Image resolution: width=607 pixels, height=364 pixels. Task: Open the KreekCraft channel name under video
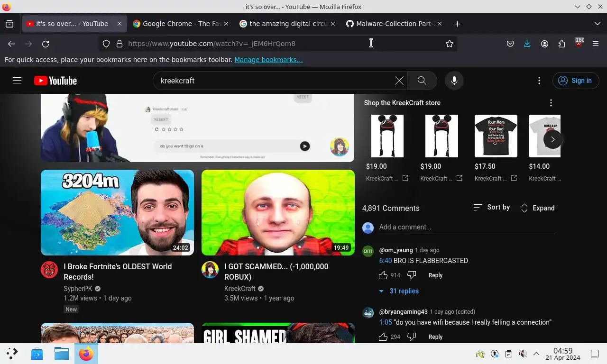[240, 289]
